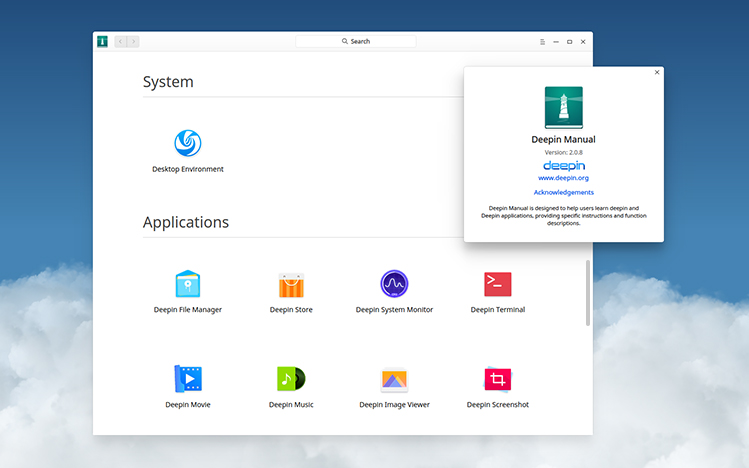Viewport: 749px width, 468px height.
Task: Open the Deepin File Manager manual
Action: pos(188,285)
